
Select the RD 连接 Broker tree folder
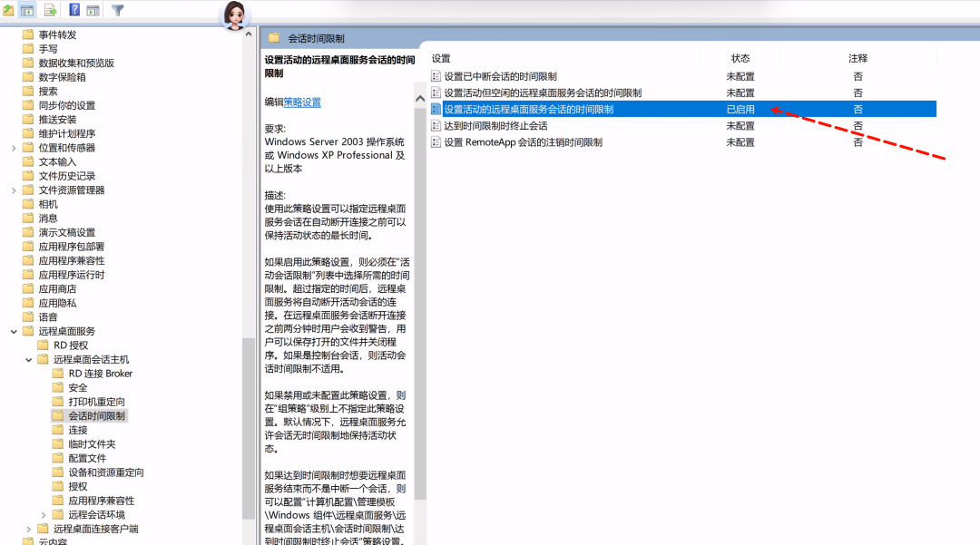tap(101, 374)
